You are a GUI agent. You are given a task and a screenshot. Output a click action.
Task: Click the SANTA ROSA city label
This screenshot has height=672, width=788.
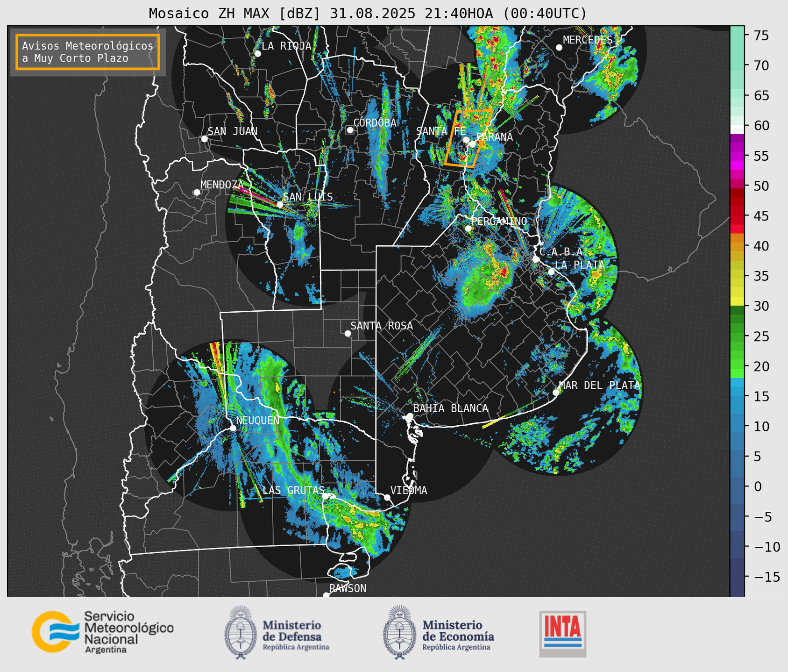[382, 326]
